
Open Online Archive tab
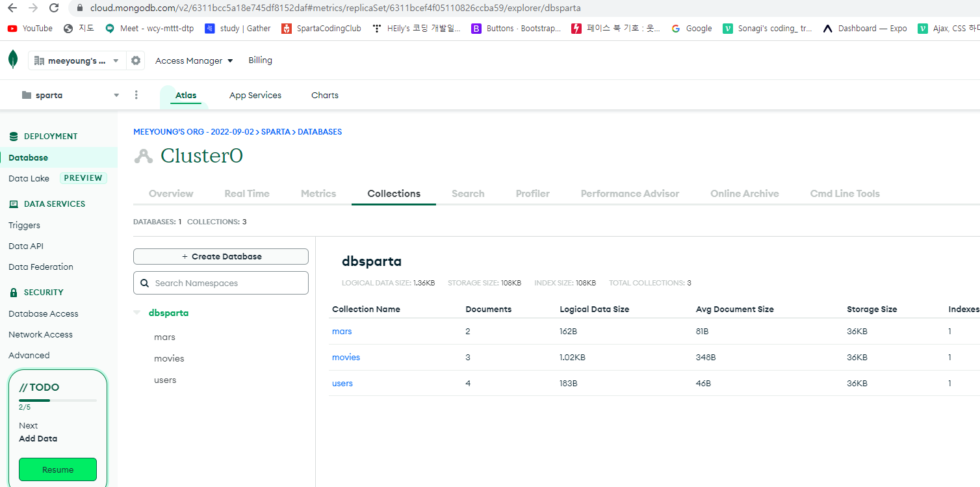coord(745,194)
